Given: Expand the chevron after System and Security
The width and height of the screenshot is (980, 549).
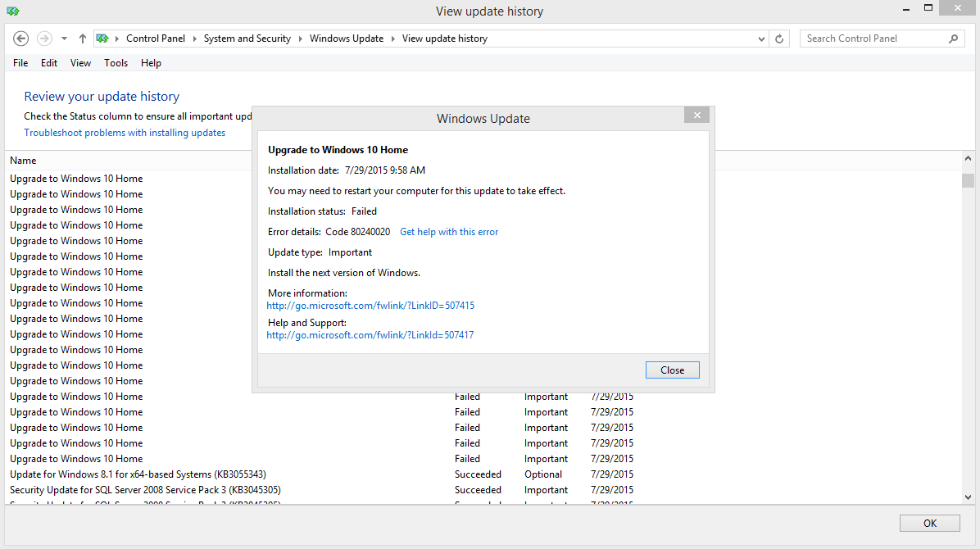Looking at the screenshot, I should [300, 39].
